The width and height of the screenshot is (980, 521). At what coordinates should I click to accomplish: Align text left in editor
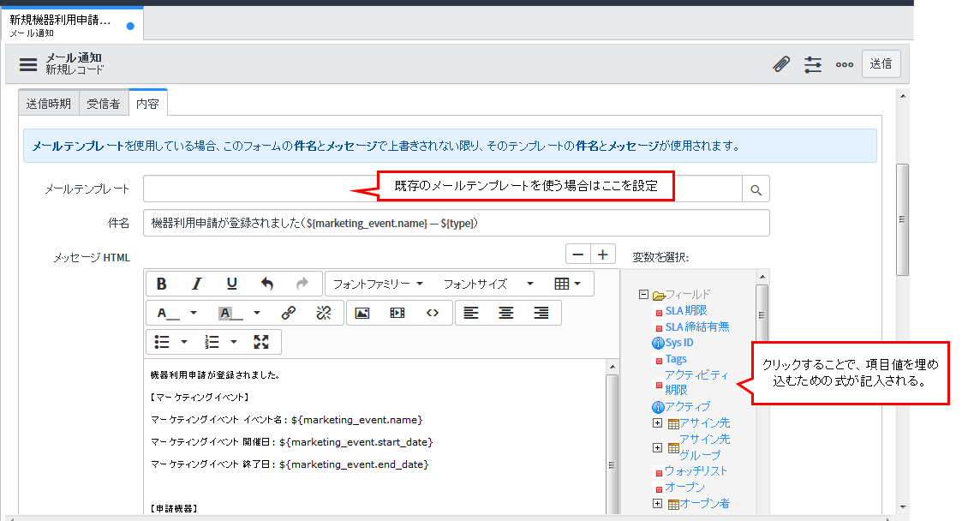470,313
